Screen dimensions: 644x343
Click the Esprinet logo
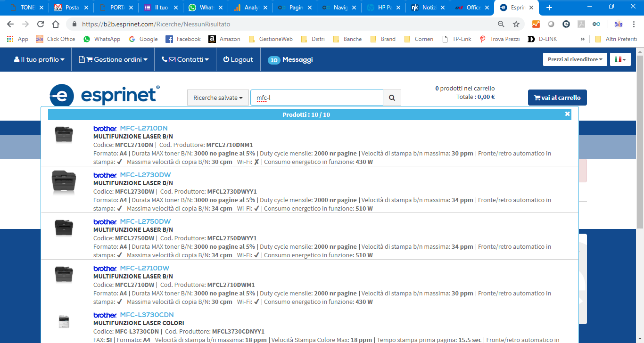105,96
